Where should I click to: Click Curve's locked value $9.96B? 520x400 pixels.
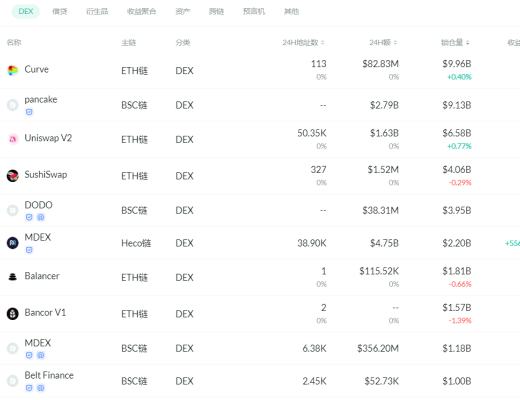(457, 64)
